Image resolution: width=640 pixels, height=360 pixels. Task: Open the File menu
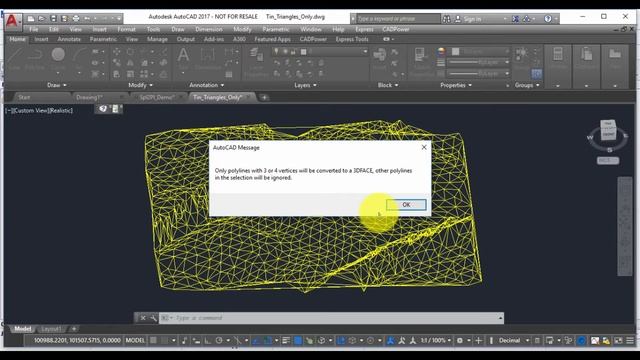[33, 29]
